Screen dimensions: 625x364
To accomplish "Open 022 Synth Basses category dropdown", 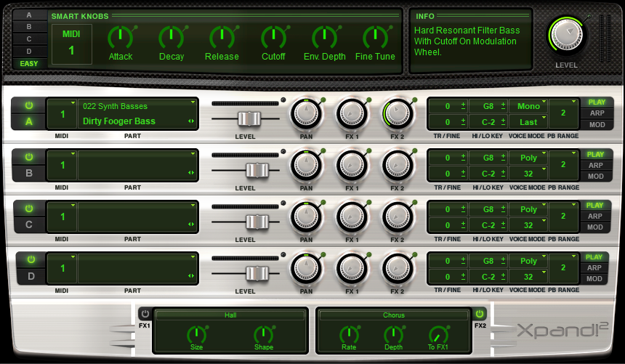I will pyautogui.click(x=137, y=106).
